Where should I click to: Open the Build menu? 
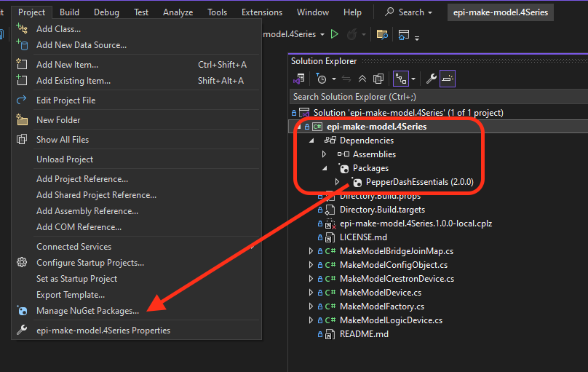[70, 12]
